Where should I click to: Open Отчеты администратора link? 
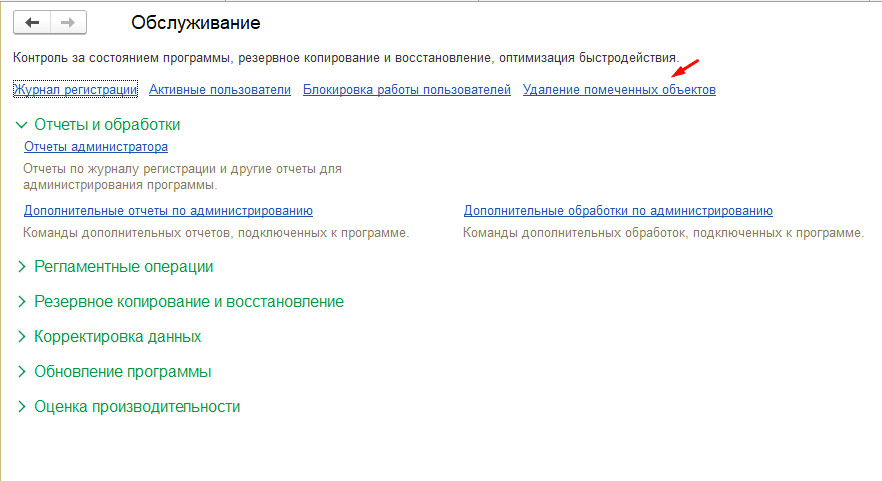(96, 147)
